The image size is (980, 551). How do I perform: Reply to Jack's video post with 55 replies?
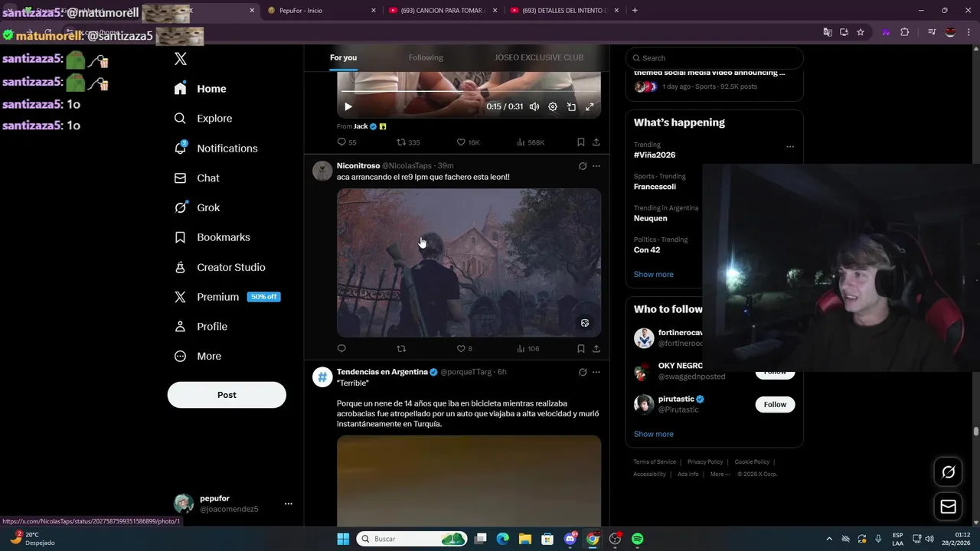pyautogui.click(x=346, y=142)
